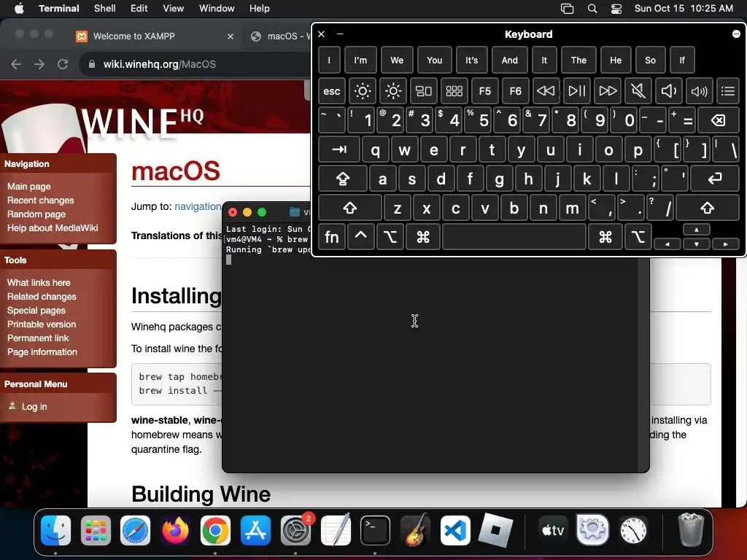Image resolution: width=747 pixels, height=560 pixels.
Task: Tap the right command key
Action: [605, 237]
